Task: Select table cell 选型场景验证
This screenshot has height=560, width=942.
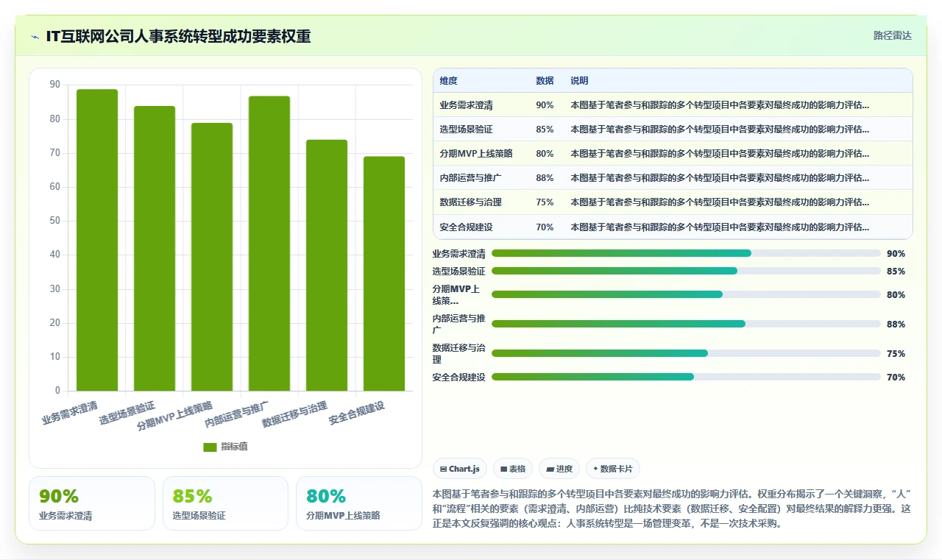Action: [466, 130]
